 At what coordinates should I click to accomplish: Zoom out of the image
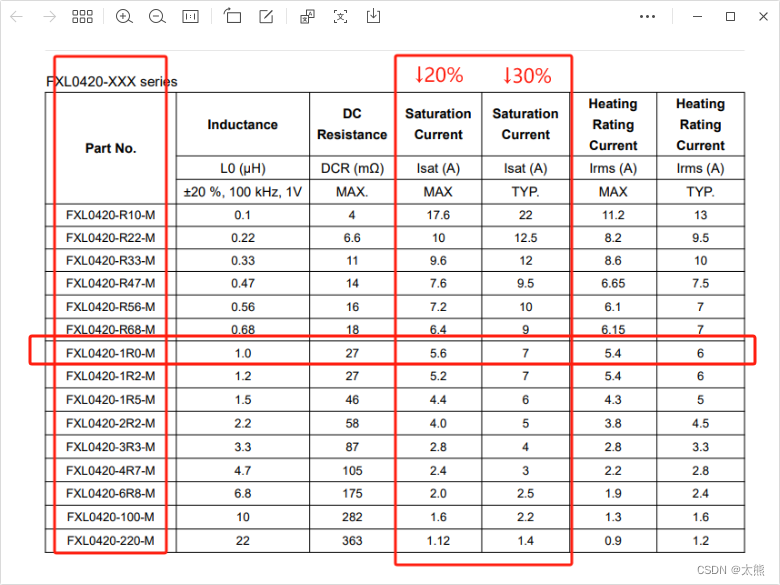(157, 17)
